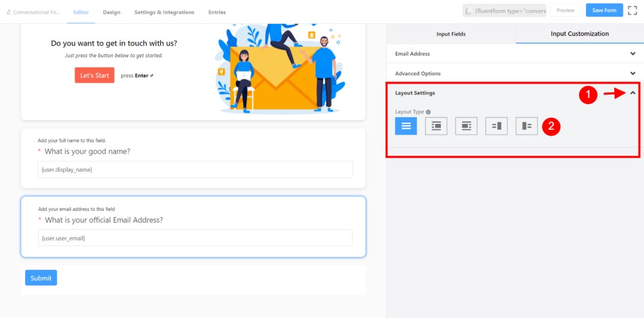This screenshot has width=644, height=318.
Task: Open the Entries tab
Action: [x=217, y=13]
